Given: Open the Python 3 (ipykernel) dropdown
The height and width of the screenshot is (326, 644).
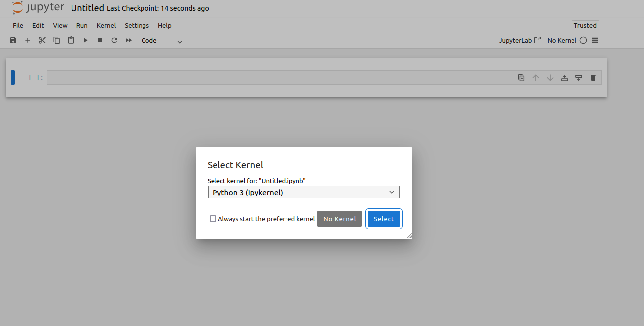Looking at the screenshot, I should click(303, 192).
